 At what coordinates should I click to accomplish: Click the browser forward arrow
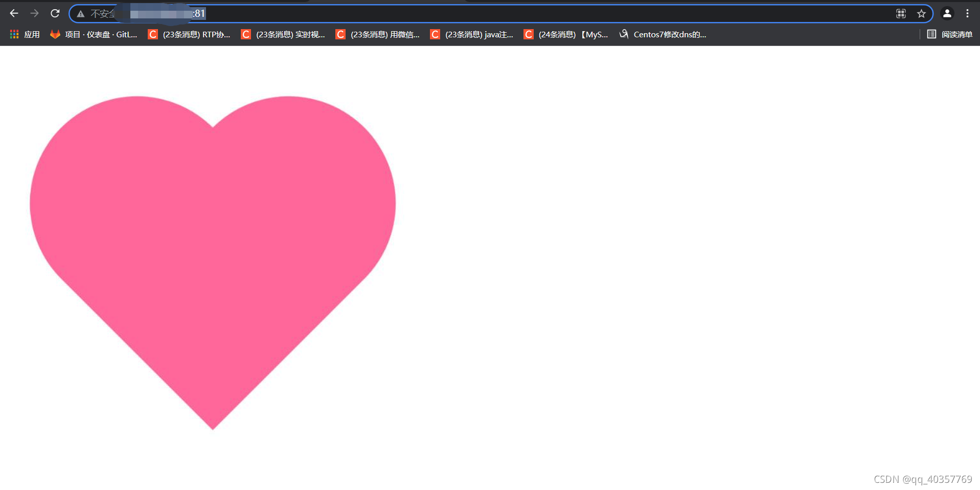coord(34,13)
